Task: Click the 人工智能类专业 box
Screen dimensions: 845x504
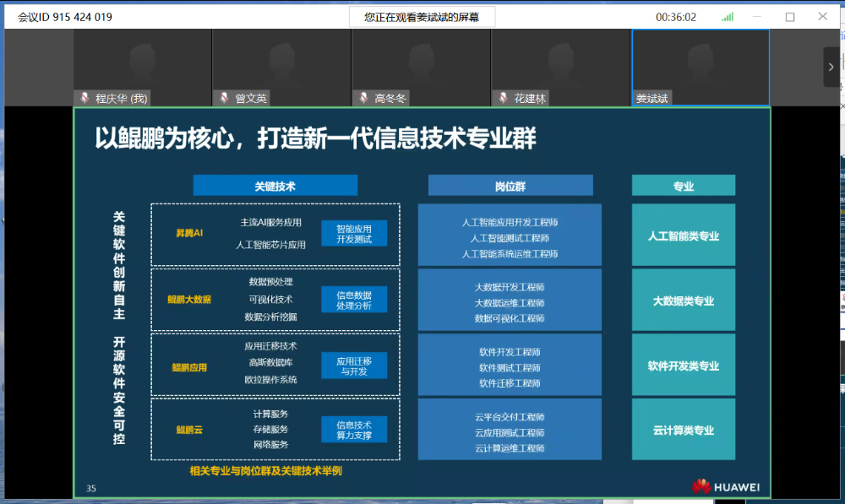Action: [684, 236]
